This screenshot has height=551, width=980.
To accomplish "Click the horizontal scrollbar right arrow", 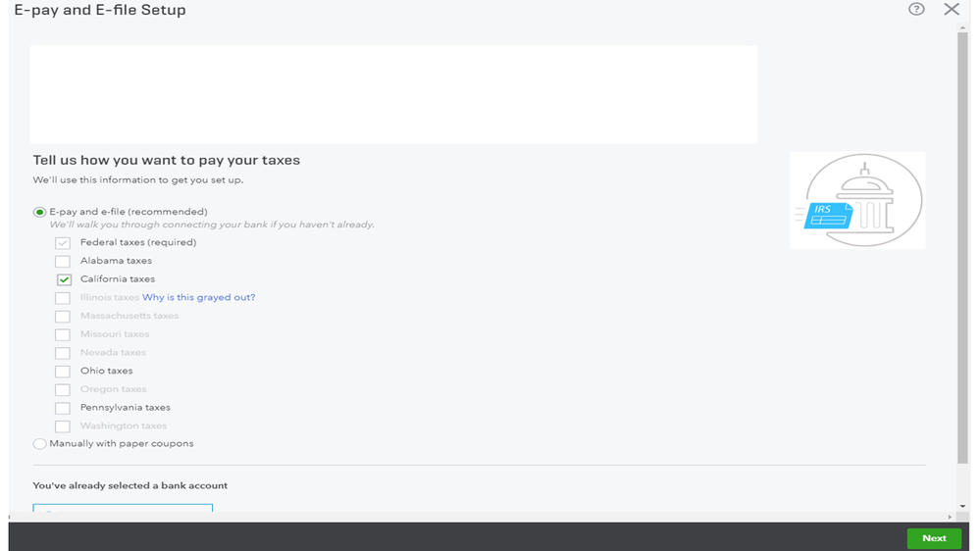I will click(x=950, y=517).
